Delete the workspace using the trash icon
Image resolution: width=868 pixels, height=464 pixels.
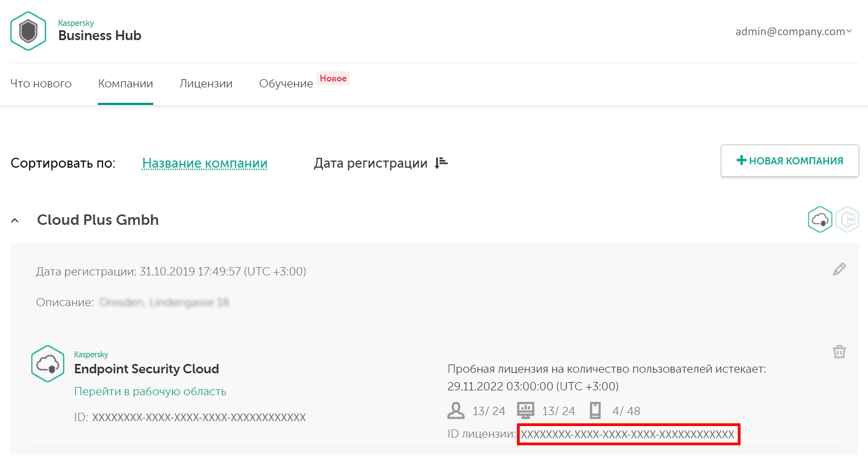pyautogui.click(x=839, y=351)
